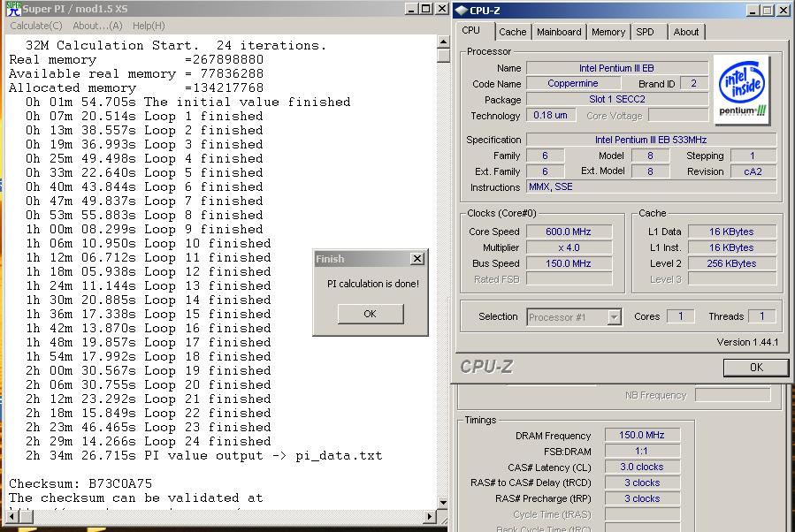Click the Multiplier x 4.0 value

click(x=569, y=247)
